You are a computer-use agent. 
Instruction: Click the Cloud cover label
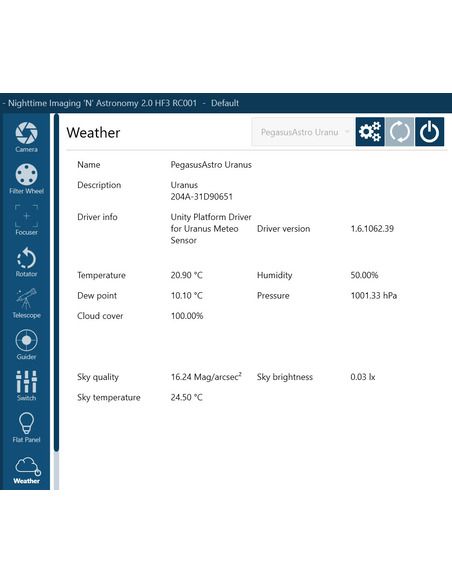coord(100,316)
